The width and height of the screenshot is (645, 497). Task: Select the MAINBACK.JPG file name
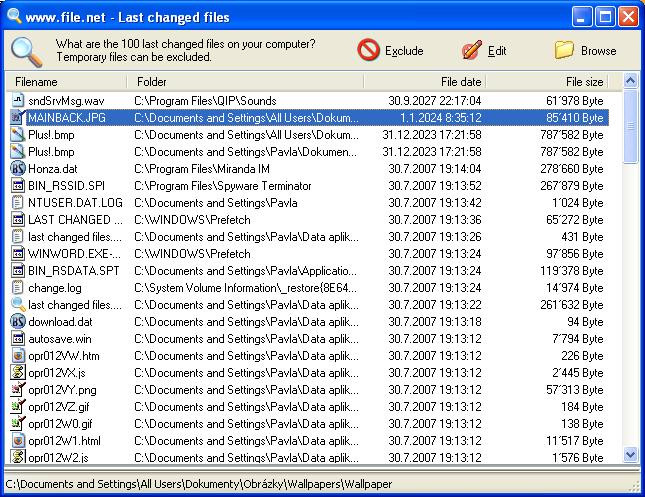(67, 118)
